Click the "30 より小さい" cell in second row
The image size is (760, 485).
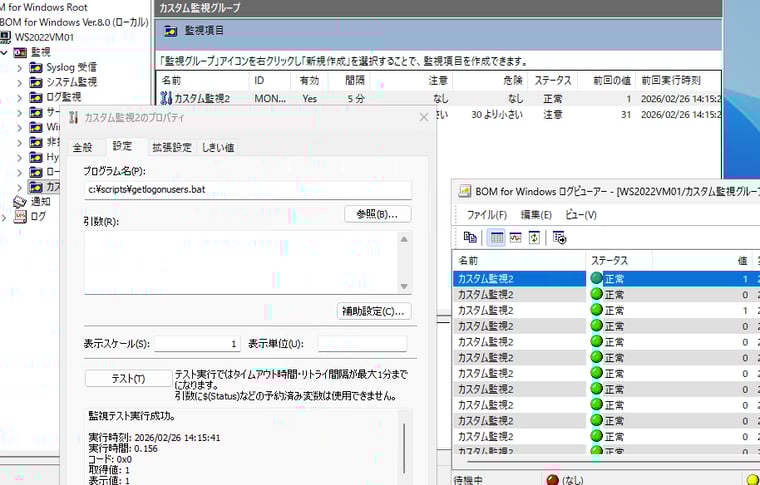pos(497,115)
